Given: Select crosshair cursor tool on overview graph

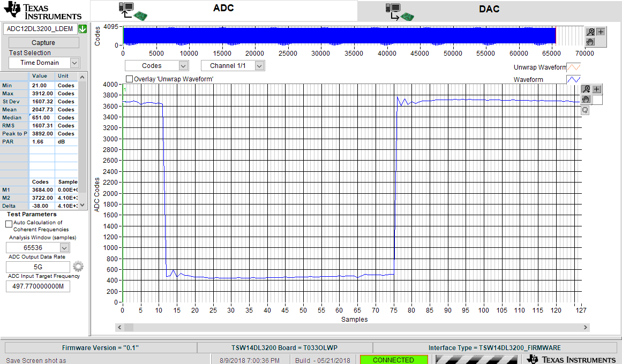Looking at the screenshot, I should click(601, 32).
